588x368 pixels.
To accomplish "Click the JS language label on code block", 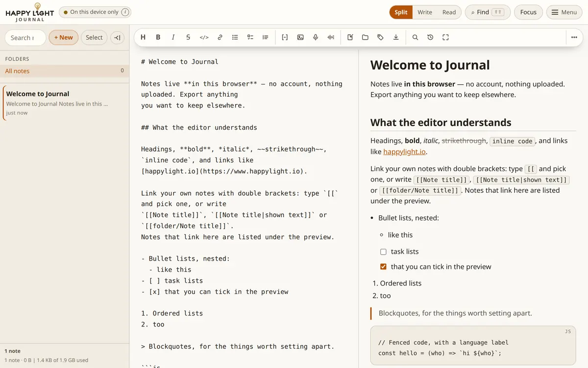I will click(568, 332).
